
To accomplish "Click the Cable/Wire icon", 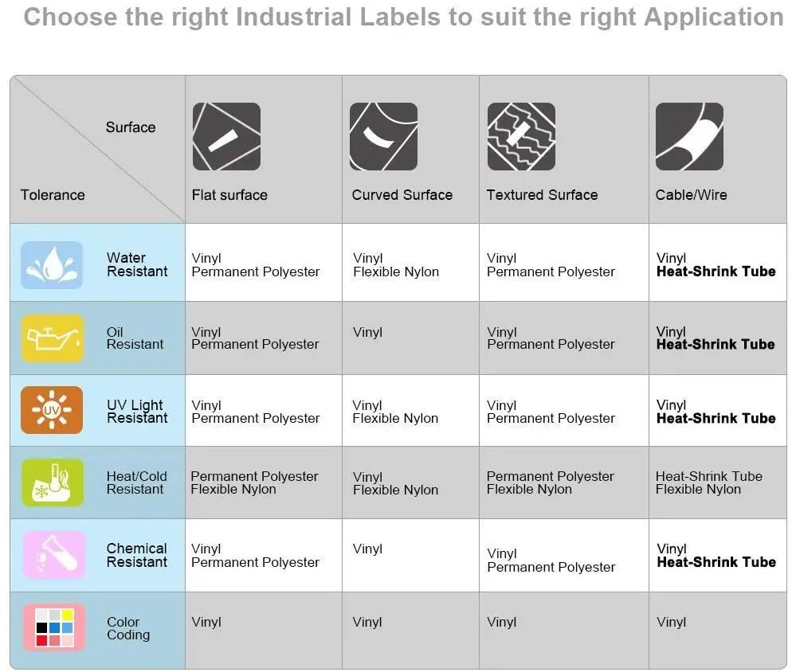I will click(x=689, y=137).
